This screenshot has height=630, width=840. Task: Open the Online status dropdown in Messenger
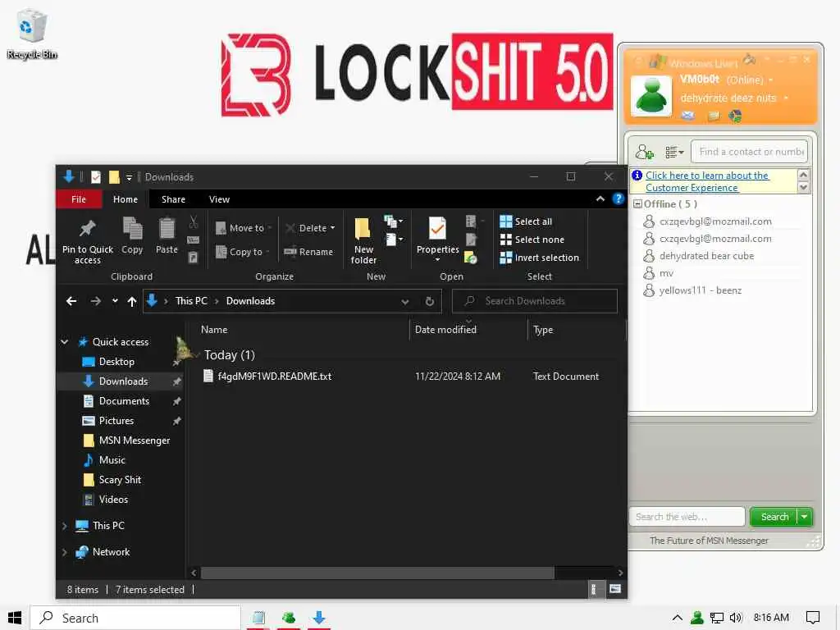(x=771, y=80)
